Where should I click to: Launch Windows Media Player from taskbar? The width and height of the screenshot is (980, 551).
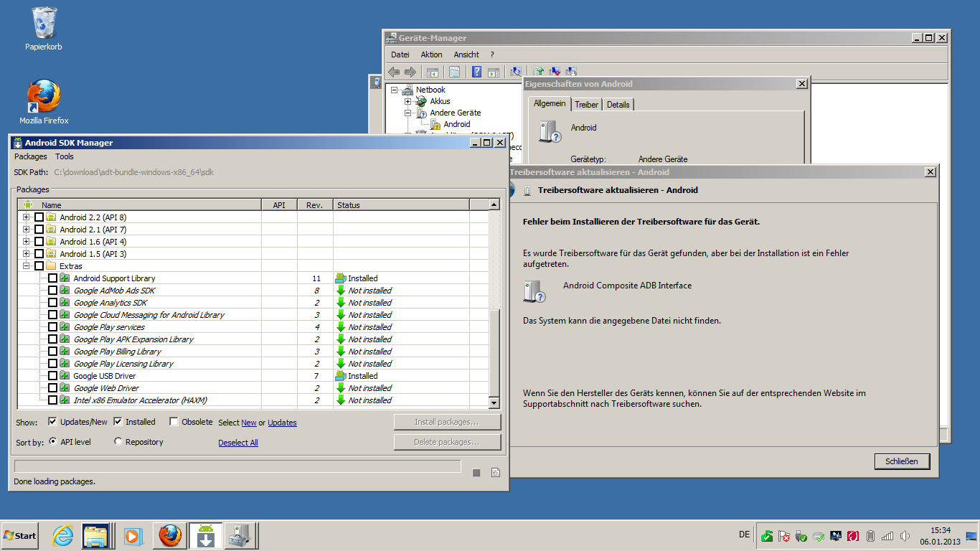tap(133, 535)
